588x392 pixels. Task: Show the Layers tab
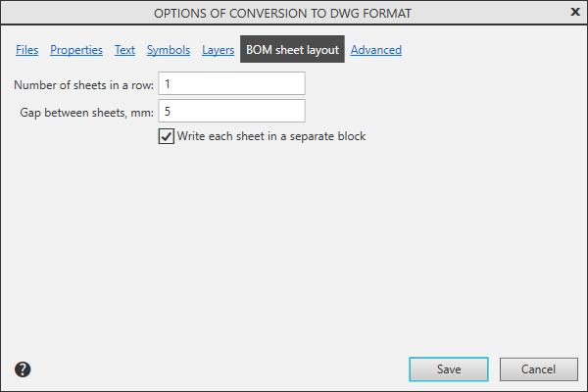pyautogui.click(x=218, y=50)
